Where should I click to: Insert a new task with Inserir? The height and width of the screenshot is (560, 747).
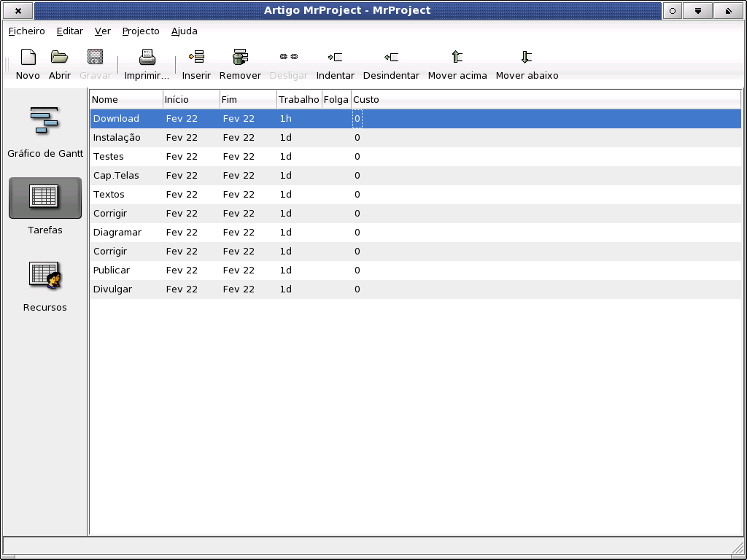pyautogui.click(x=196, y=64)
